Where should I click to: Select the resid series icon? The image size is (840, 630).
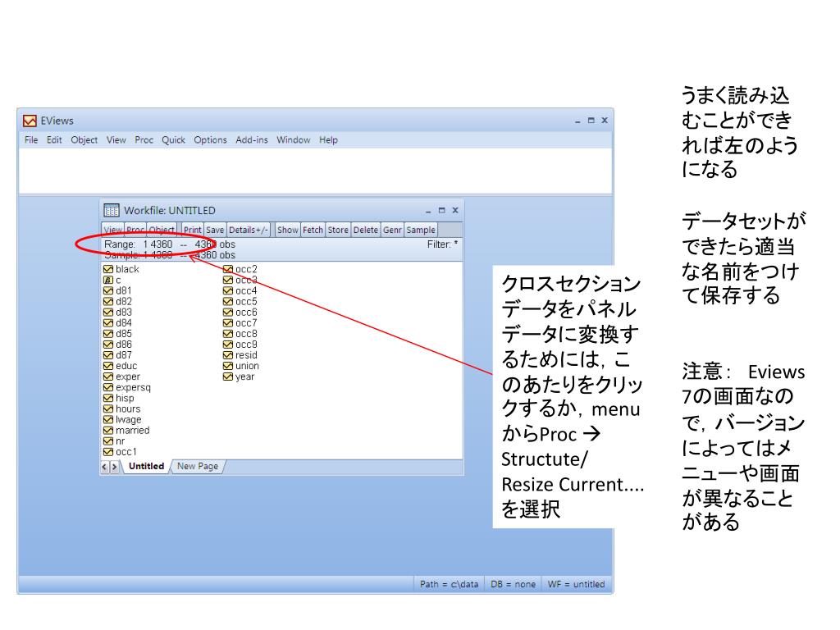tap(228, 355)
